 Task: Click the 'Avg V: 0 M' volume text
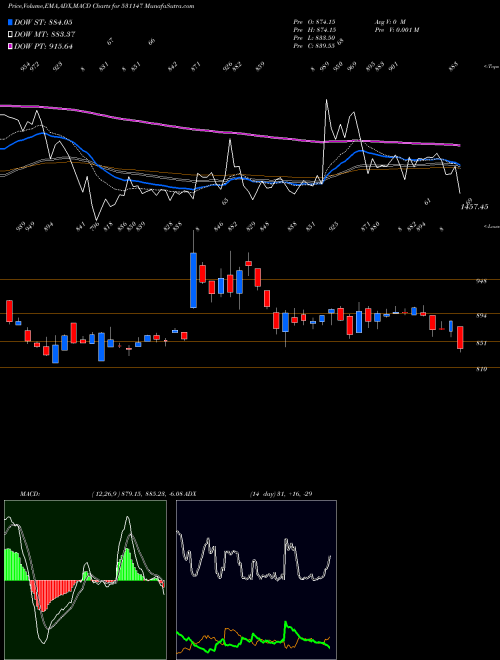(x=389, y=21)
